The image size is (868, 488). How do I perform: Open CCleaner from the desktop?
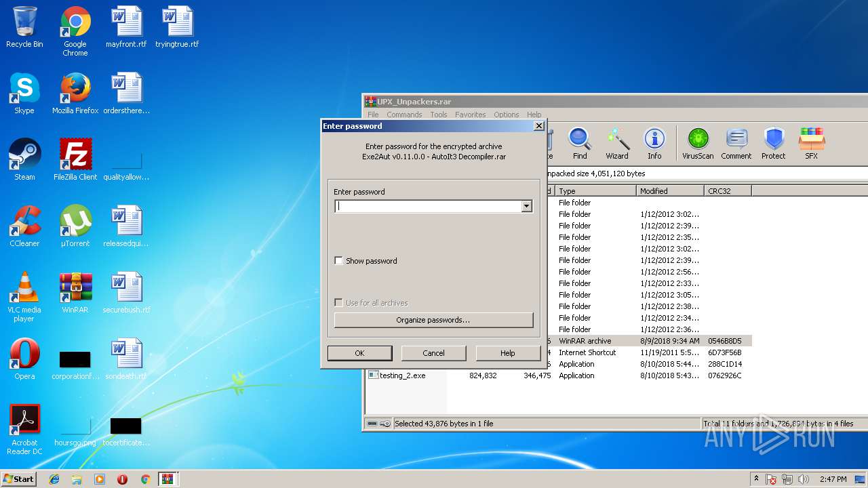(24, 226)
